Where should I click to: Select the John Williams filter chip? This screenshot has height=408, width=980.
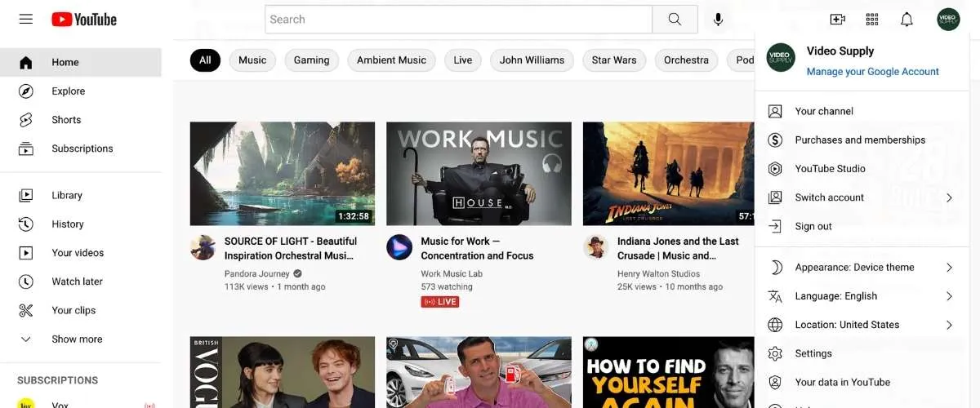pyautogui.click(x=532, y=60)
